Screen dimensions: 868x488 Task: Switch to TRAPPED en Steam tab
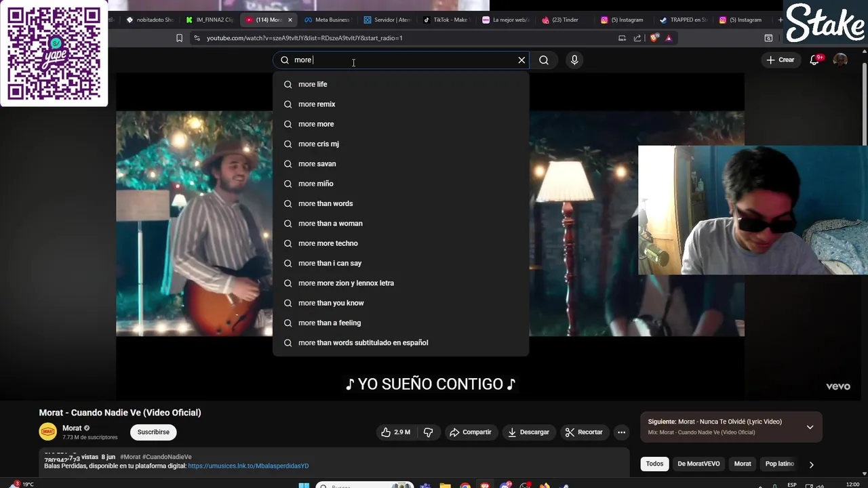tap(684, 20)
